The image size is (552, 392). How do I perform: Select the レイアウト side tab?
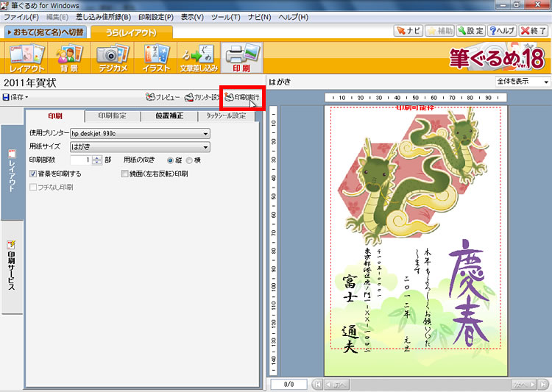coord(12,172)
